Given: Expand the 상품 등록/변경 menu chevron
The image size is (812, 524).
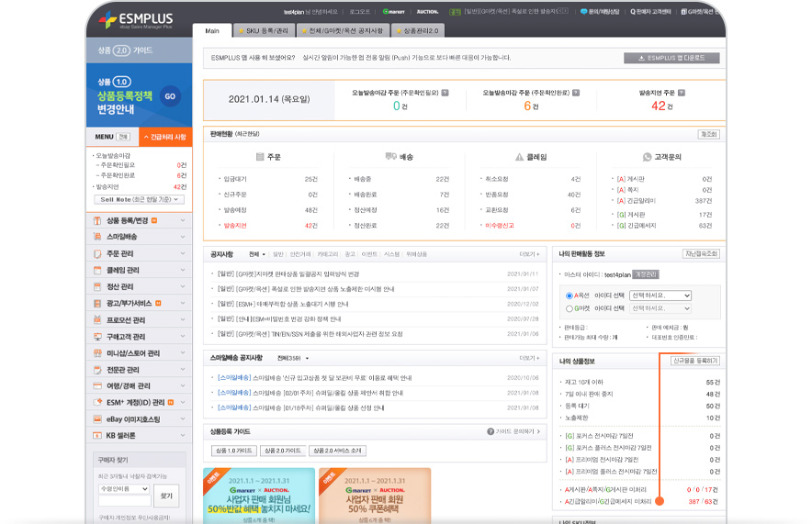Looking at the screenshot, I should coord(183,221).
